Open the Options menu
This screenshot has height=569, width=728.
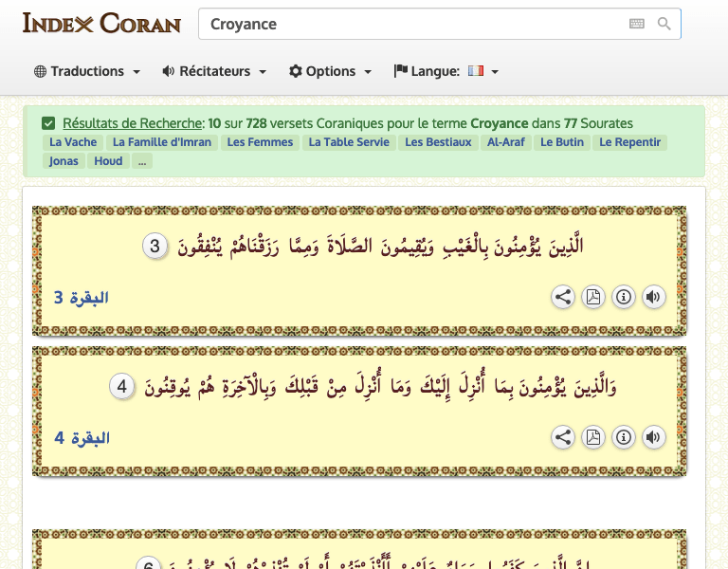click(x=330, y=71)
